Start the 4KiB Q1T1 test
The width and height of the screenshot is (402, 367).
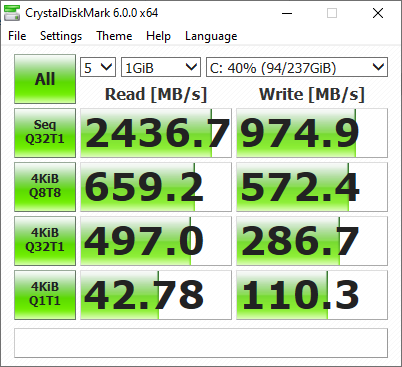(x=45, y=295)
